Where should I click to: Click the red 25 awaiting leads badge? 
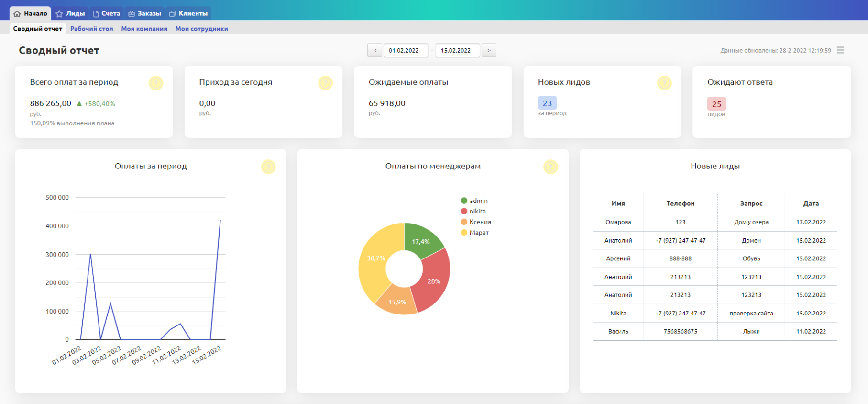click(716, 104)
